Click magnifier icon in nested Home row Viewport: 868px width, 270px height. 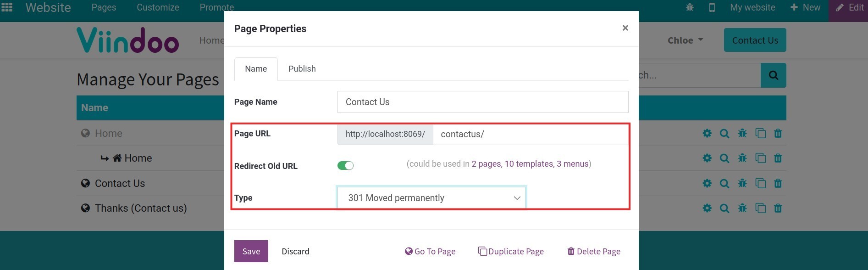tap(724, 158)
